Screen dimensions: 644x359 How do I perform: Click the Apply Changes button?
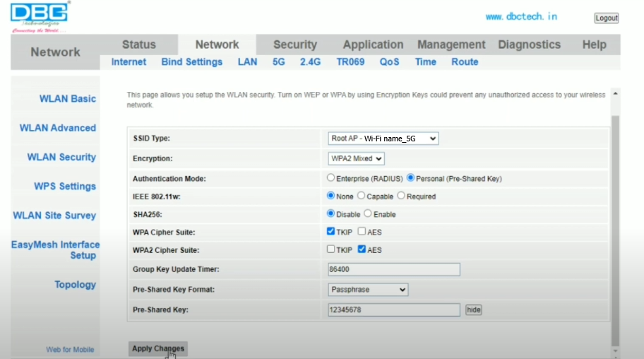click(158, 348)
